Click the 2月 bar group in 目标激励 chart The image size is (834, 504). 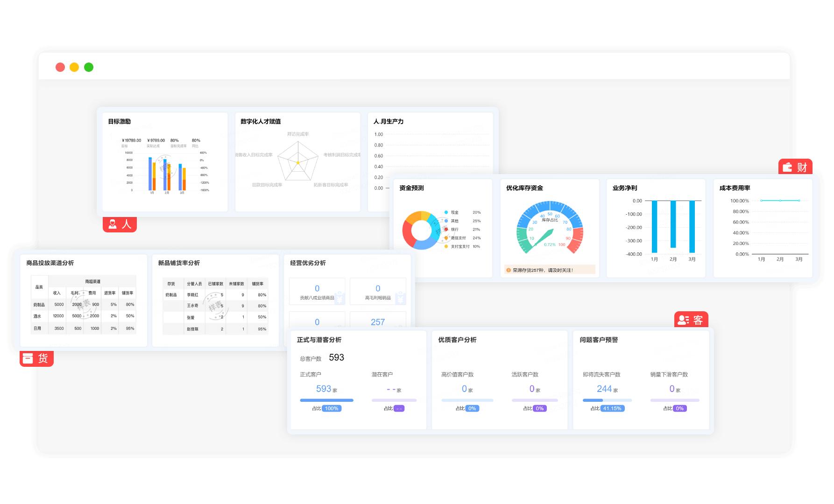(167, 174)
